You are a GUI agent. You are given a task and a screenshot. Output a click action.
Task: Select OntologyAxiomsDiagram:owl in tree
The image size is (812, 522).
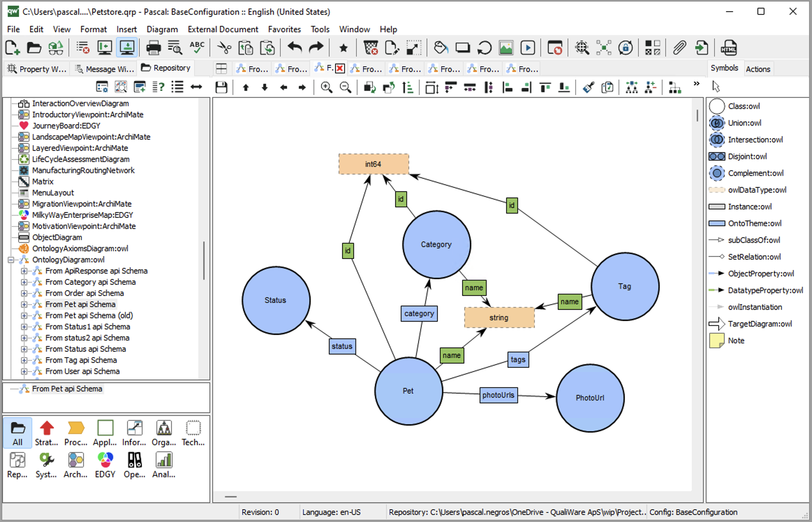80,248
